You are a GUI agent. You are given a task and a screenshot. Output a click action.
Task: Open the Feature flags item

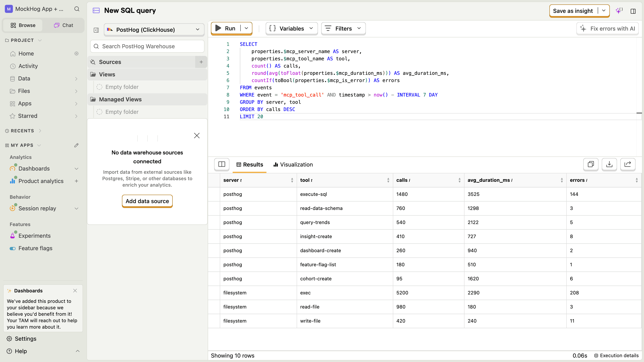(x=35, y=248)
